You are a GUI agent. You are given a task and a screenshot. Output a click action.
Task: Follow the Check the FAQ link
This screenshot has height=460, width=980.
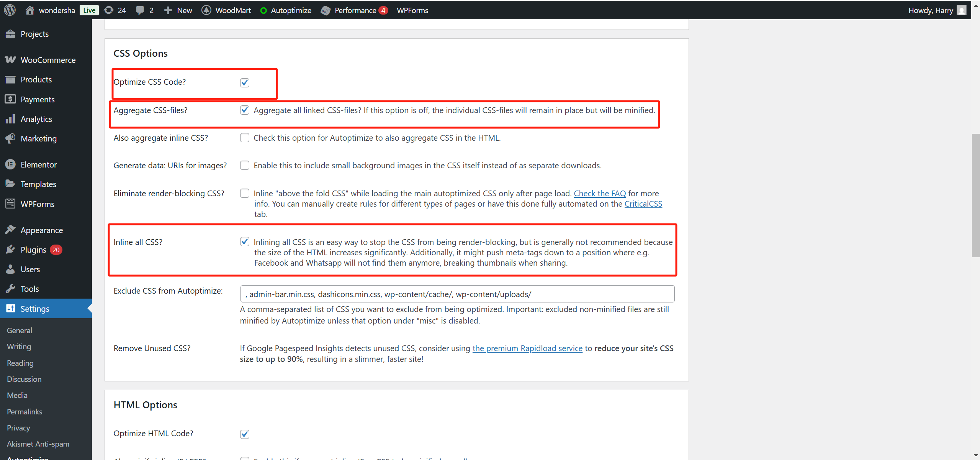[x=600, y=193]
